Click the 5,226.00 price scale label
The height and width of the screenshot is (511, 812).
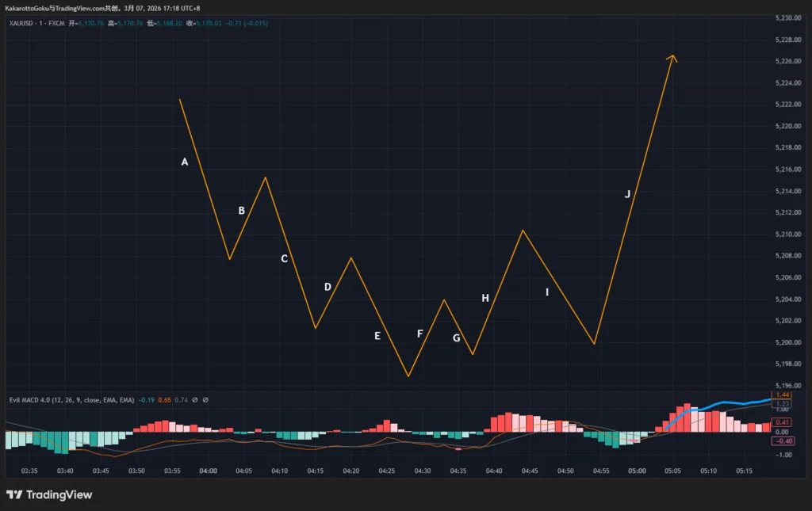(788, 61)
